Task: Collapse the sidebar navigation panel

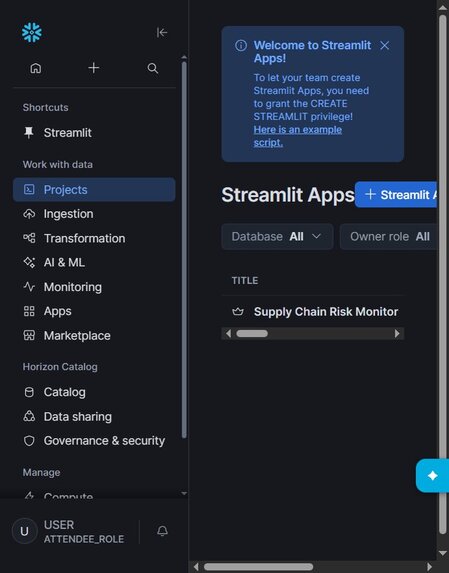Action: (162, 33)
